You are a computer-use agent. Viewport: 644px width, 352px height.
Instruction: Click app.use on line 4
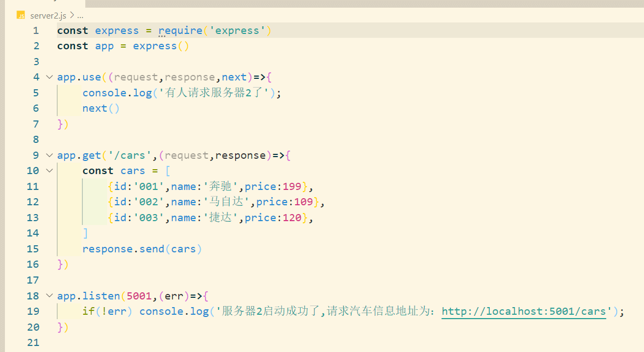click(79, 77)
